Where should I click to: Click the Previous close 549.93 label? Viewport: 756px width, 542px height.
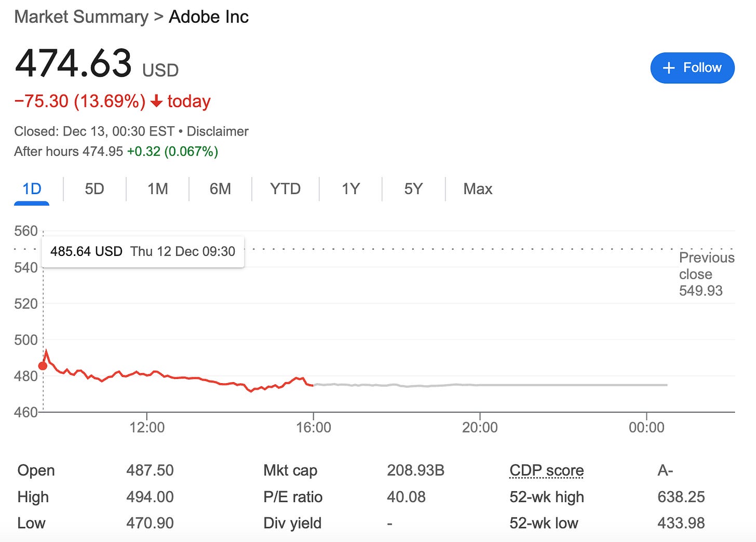(705, 274)
